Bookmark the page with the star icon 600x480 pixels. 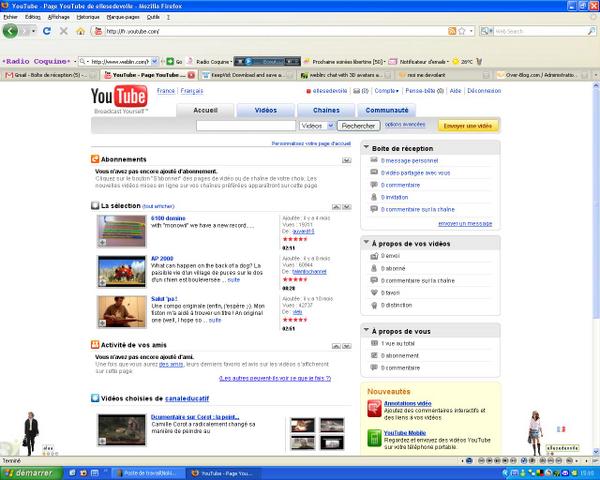coord(462,31)
